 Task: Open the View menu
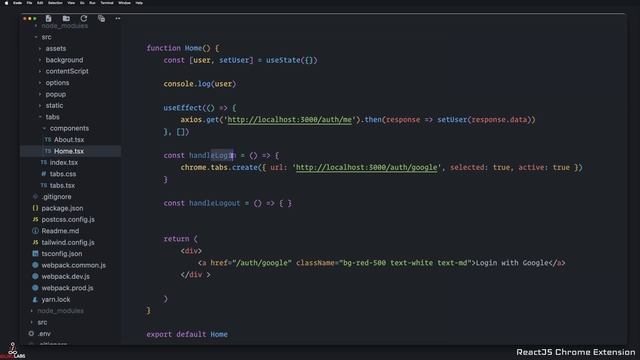[71, 3]
